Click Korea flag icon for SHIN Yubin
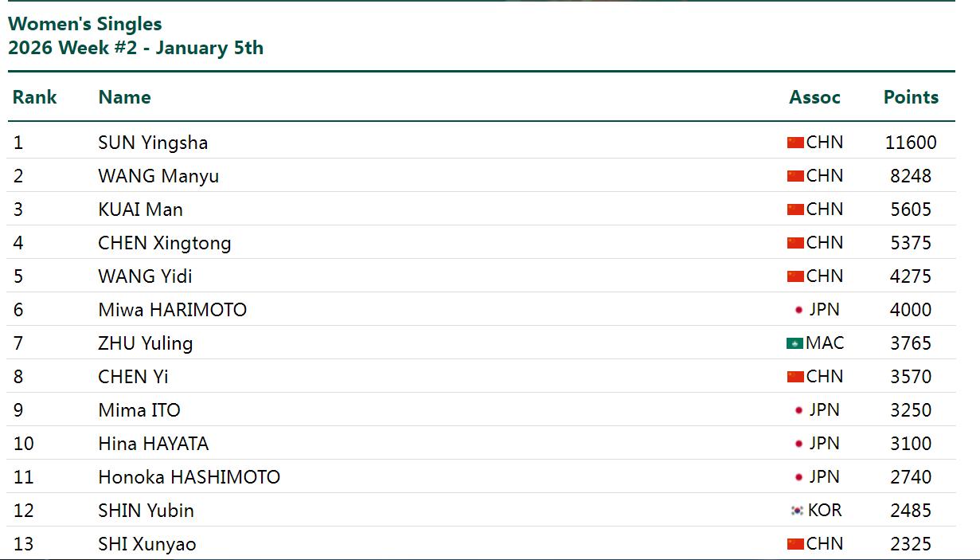The width and height of the screenshot is (980, 560). [x=797, y=511]
